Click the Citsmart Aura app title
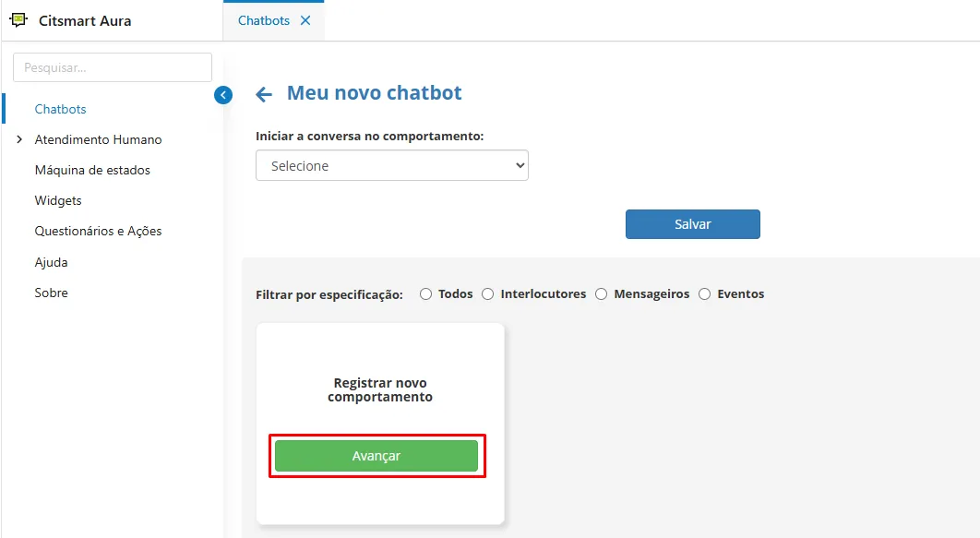The image size is (980, 538). (x=85, y=20)
